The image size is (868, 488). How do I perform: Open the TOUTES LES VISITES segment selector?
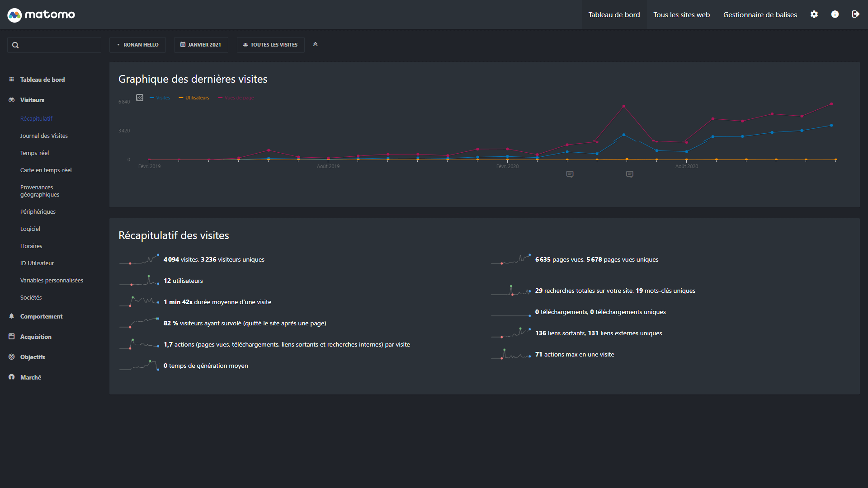270,45
